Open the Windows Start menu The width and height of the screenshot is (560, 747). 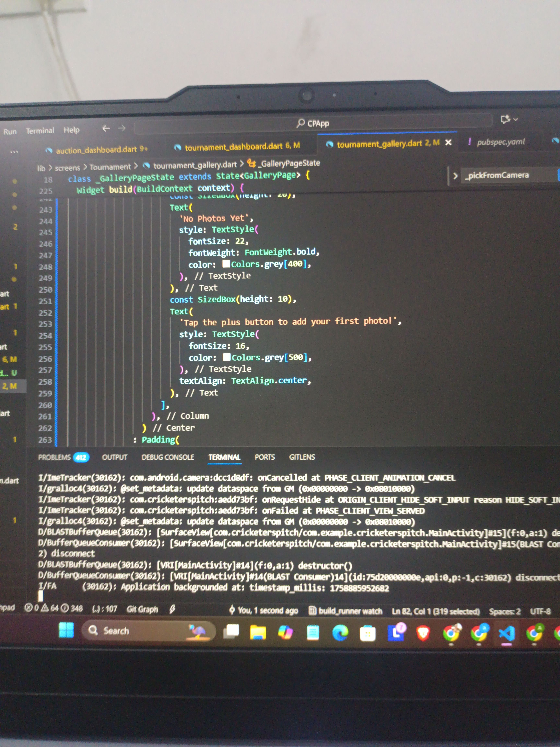tap(66, 630)
